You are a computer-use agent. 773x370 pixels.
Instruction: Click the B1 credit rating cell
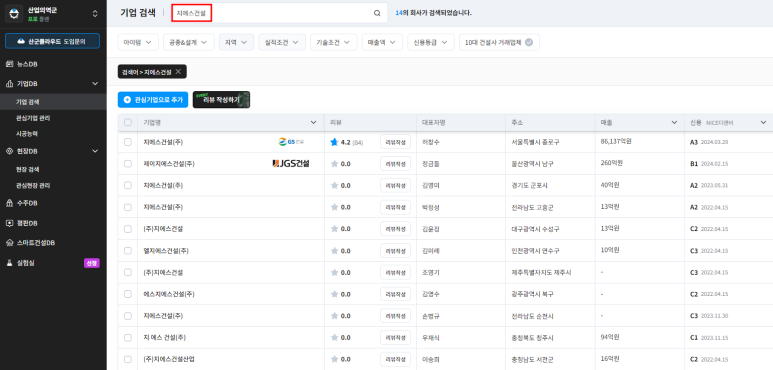694,164
